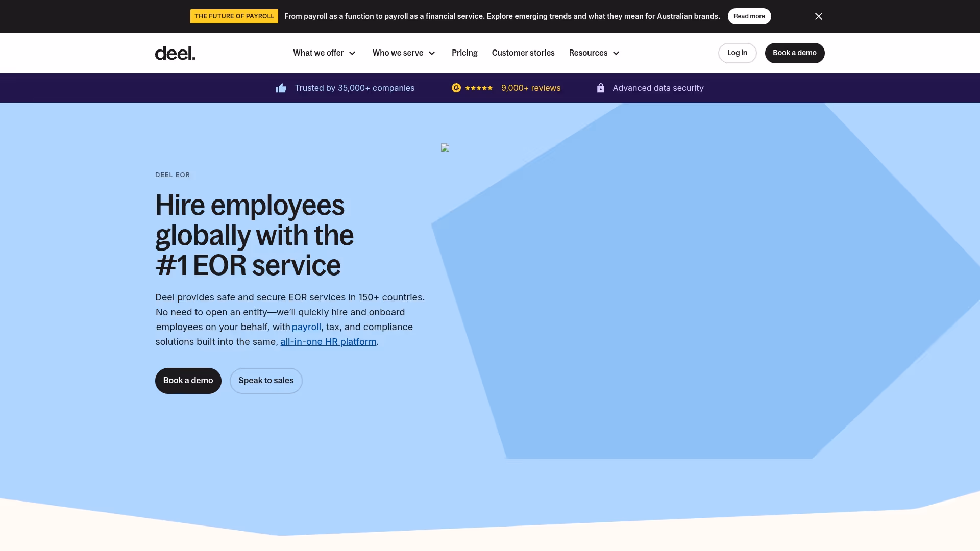Click the five-star rating icons
This screenshot has height=551, width=980.
(x=479, y=88)
